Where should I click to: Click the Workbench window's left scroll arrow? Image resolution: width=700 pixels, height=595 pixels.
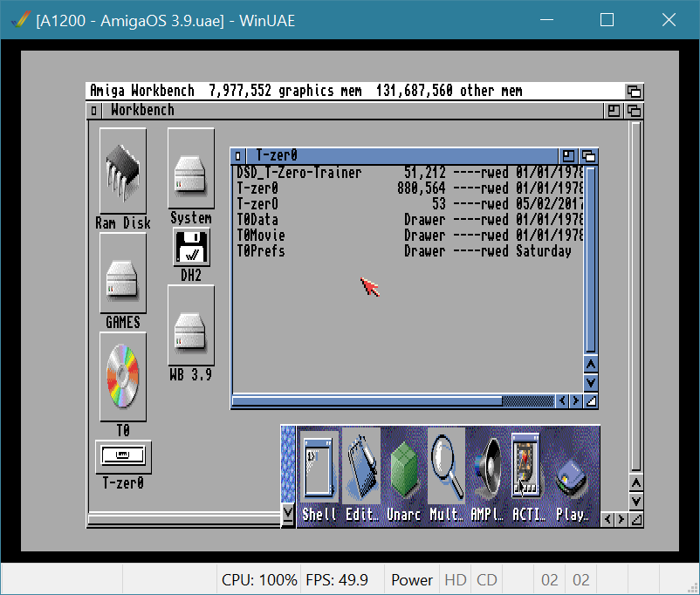[607, 520]
